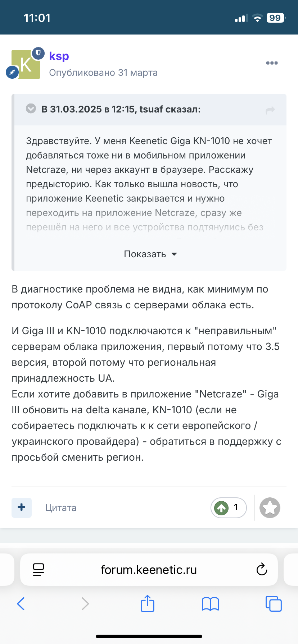Show Safari open tabs overview
The width and height of the screenshot is (298, 644).
pos(274,604)
